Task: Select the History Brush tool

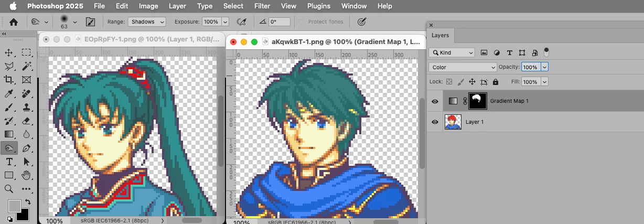Action: click(9, 121)
